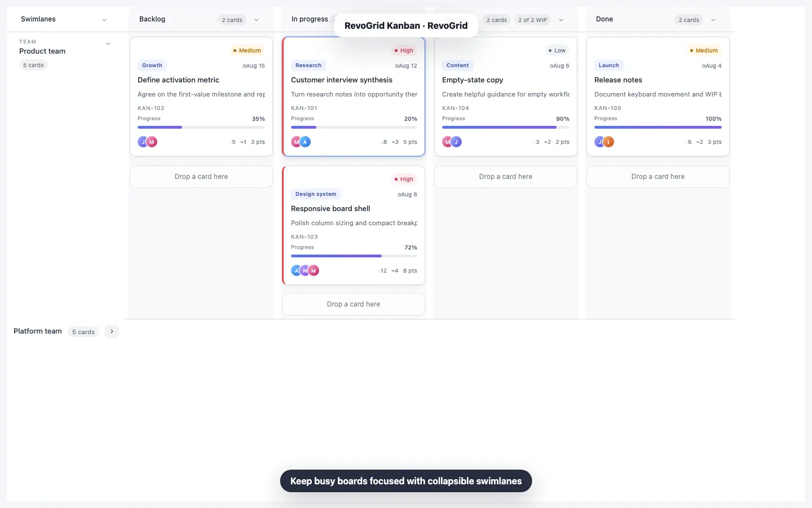This screenshot has height=508, width=812.
Task: Select the Growth tag on KAN-102
Action: coord(152,65)
